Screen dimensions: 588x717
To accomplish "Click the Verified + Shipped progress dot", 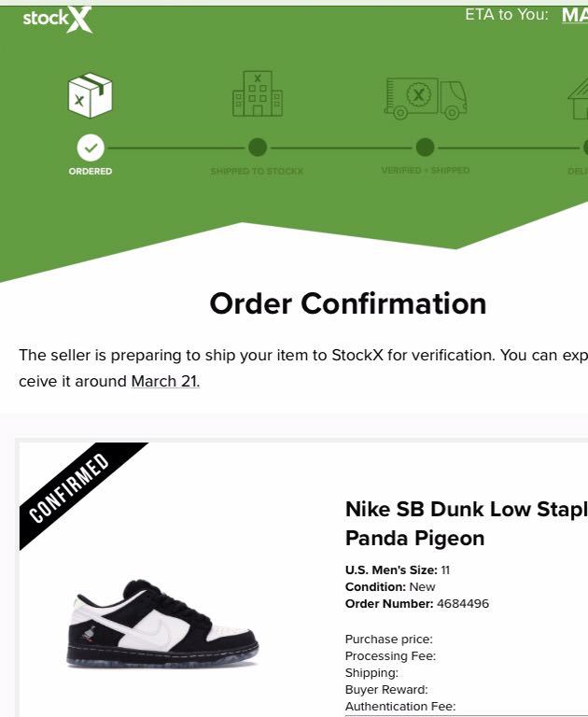I will [426, 148].
